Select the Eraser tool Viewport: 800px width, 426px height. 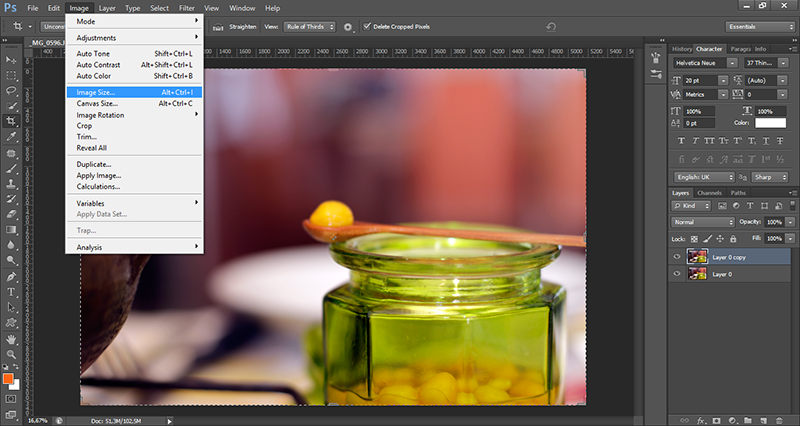[x=12, y=213]
